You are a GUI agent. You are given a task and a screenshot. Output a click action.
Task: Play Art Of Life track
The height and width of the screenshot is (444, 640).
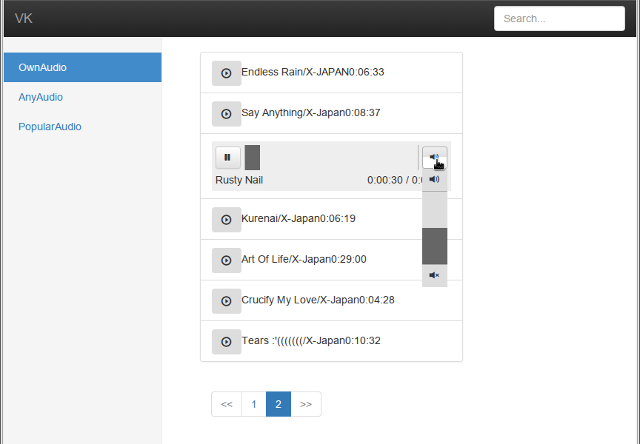pyautogui.click(x=226, y=260)
